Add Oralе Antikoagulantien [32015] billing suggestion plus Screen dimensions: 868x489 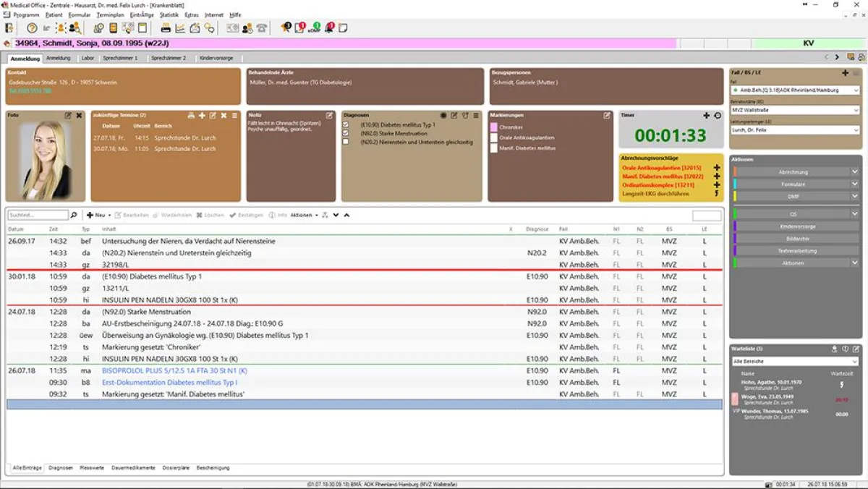coord(717,168)
